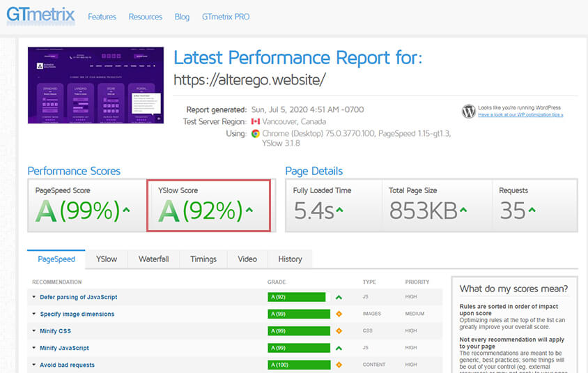Image resolution: width=588 pixels, height=373 pixels.
Task: Expand the Minify JavaScript arrow
Action: (33, 348)
